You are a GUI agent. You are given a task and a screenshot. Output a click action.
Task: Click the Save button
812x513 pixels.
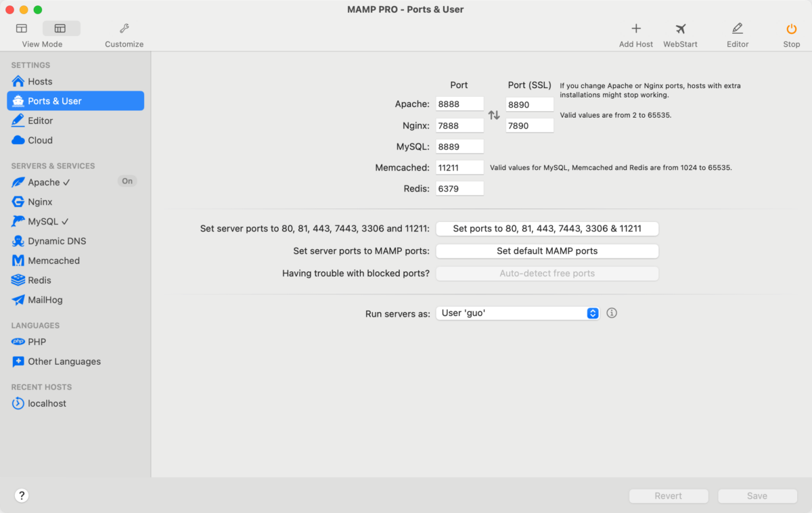tap(757, 496)
